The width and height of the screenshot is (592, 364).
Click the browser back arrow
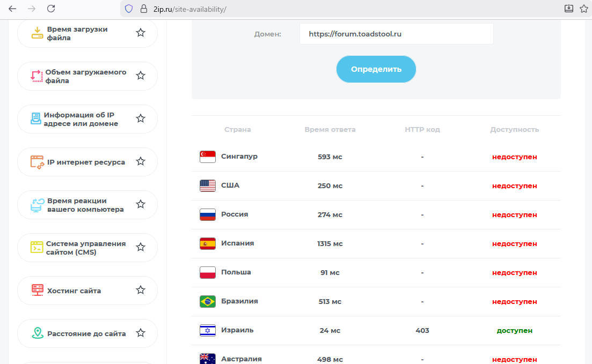pos(12,9)
